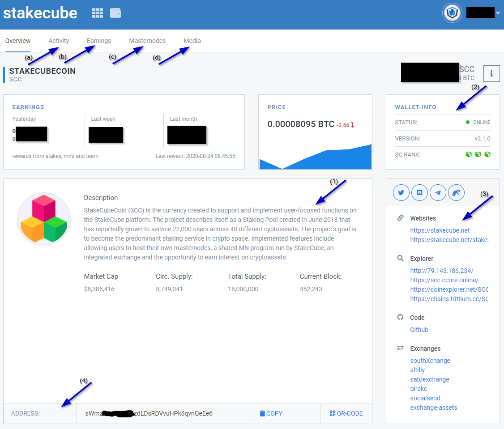Screen dimensions: 504x429
Task: Click the stakecube logo
Action: click(x=40, y=13)
